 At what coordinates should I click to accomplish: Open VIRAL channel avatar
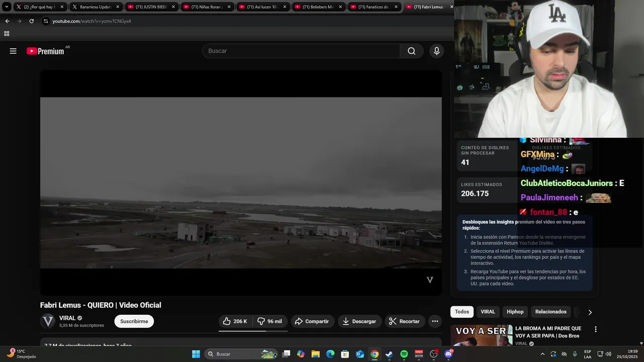click(48, 321)
